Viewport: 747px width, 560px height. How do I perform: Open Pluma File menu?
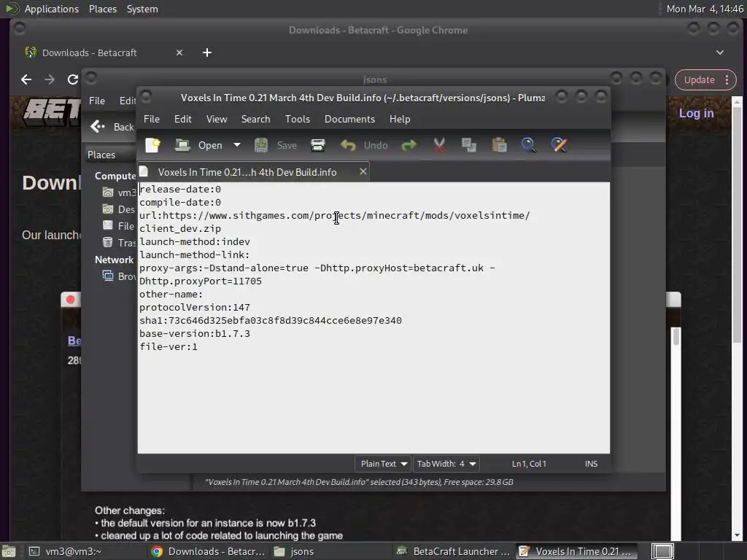coord(152,119)
